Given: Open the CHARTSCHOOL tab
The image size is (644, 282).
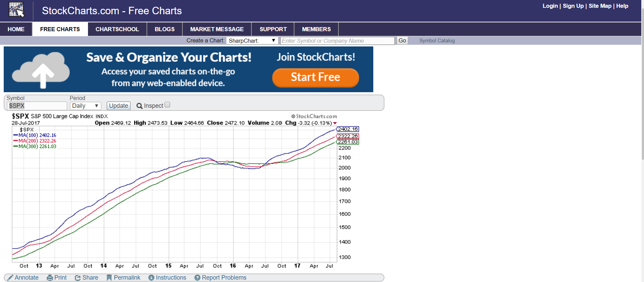Looking at the screenshot, I should 117,29.
